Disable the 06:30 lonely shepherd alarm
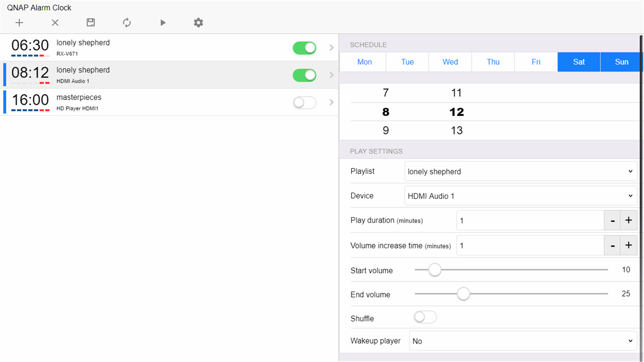This screenshot has width=644, height=362. pyautogui.click(x=304, y=48)
